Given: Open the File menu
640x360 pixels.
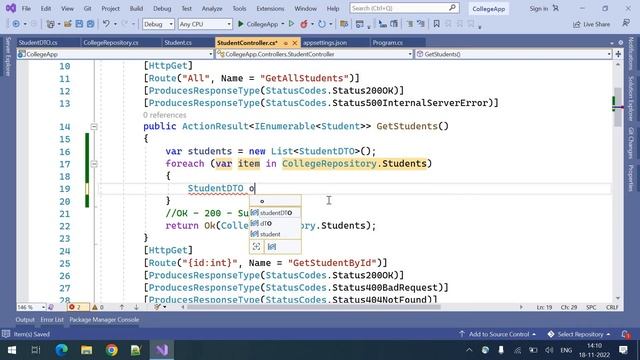Looking at the screenshot, I should pos(26,8).
